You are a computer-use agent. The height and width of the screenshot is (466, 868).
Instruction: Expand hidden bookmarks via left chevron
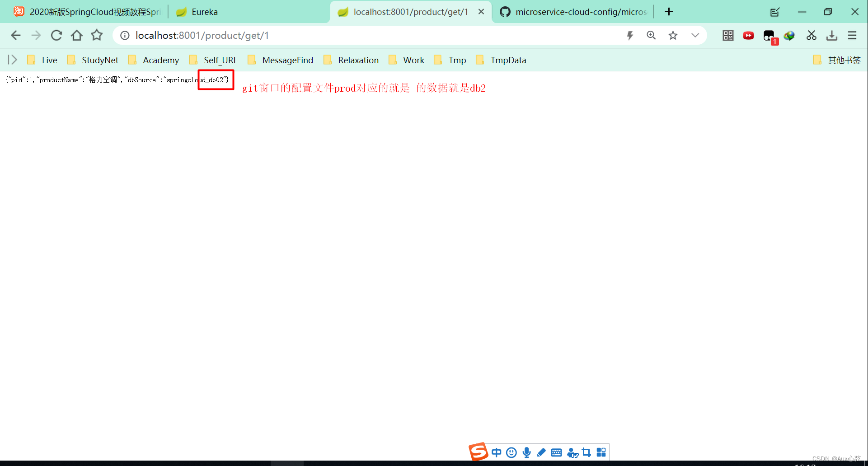[11, 60]
